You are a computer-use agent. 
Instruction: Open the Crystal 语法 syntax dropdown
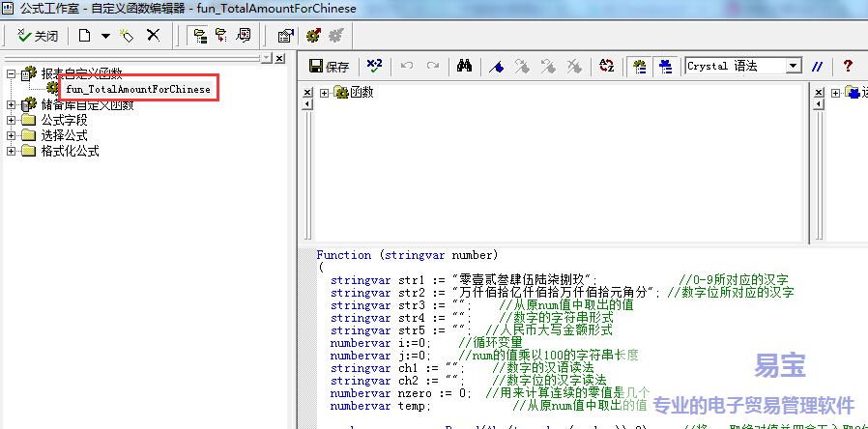793,67
